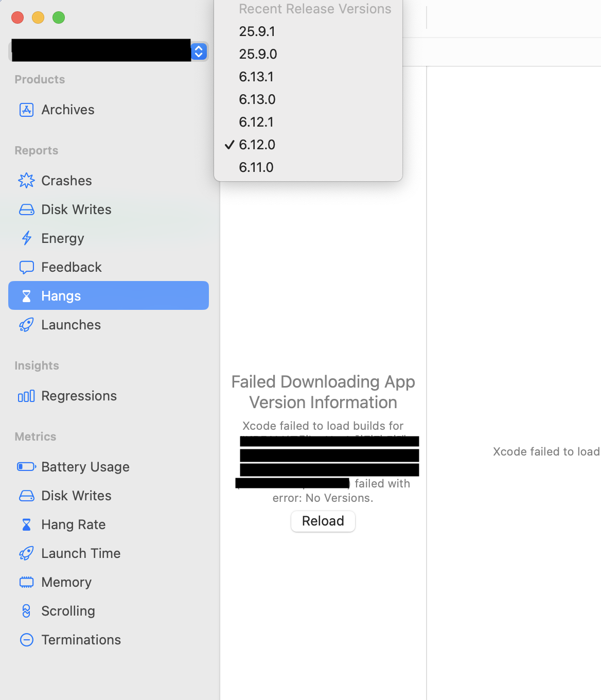Image resolution: width=601 pixels, height=700 pixels.
Task: Select release version 6.12.1
Action: [308, 122]
